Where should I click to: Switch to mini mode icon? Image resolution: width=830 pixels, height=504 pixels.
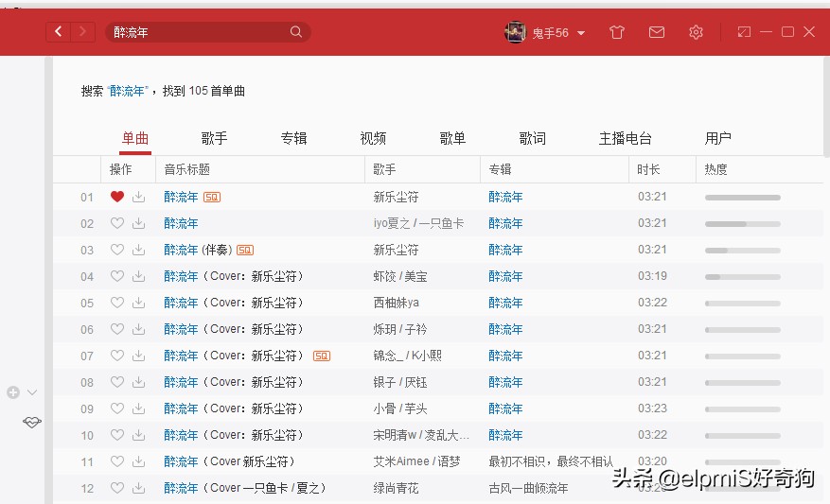pos(744,32)
